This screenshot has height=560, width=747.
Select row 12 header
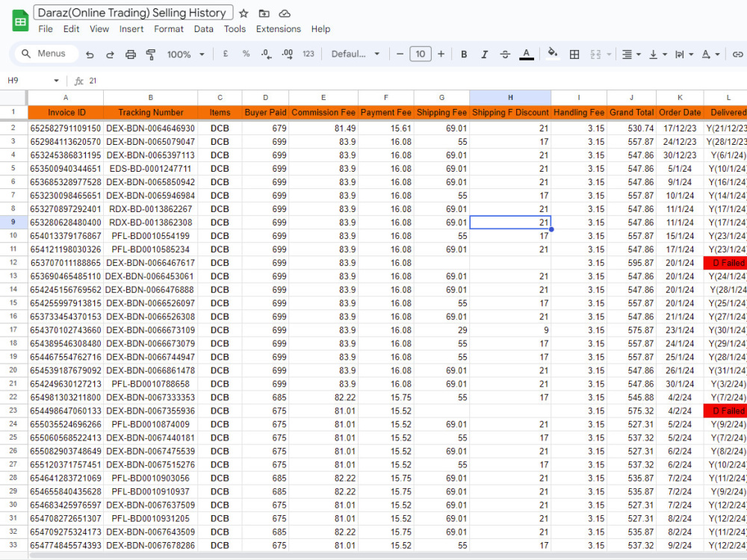13,263
